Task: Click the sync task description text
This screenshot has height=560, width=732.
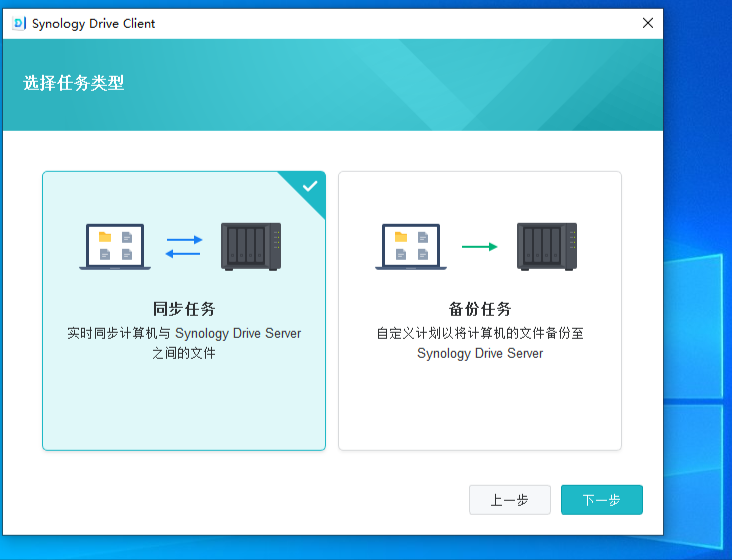Action: [184, 343]
